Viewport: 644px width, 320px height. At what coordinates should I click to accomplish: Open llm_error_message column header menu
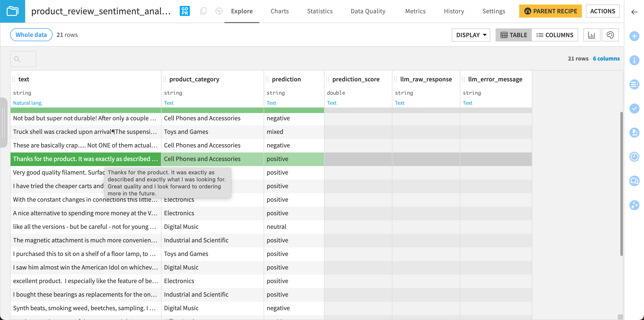click(495, 79)
